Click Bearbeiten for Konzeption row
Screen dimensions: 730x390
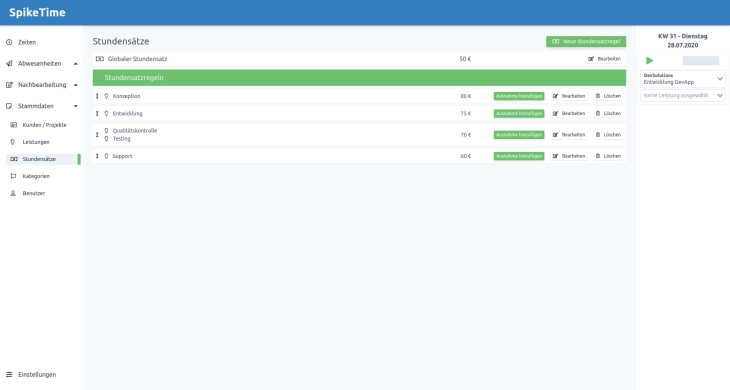569,96
